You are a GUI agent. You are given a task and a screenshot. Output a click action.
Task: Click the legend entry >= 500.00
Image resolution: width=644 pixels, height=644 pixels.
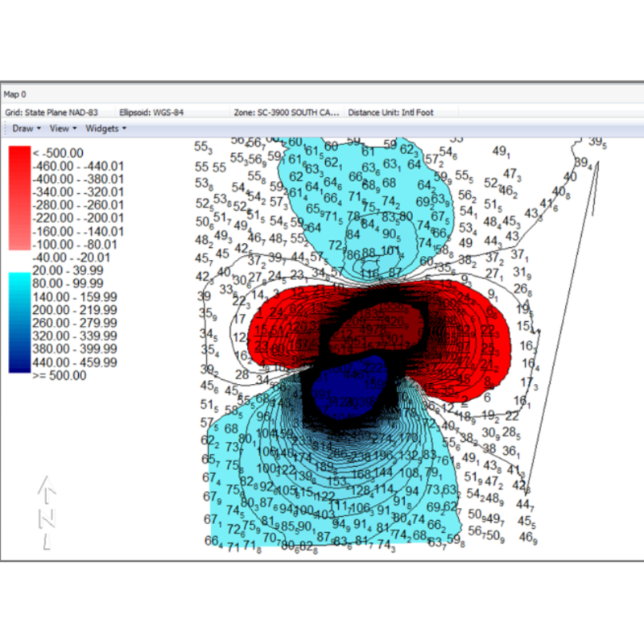coord(60,375)
